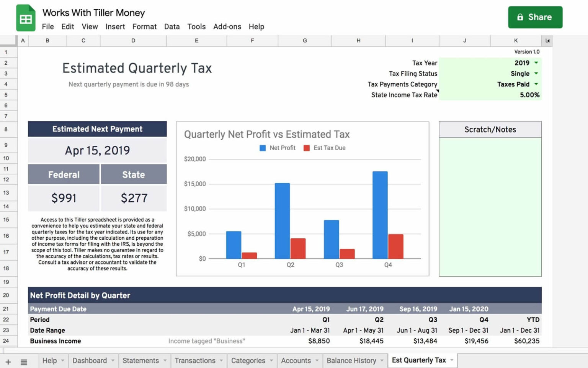Open the Data menu
588x368 pixels.
coord(172,26)
